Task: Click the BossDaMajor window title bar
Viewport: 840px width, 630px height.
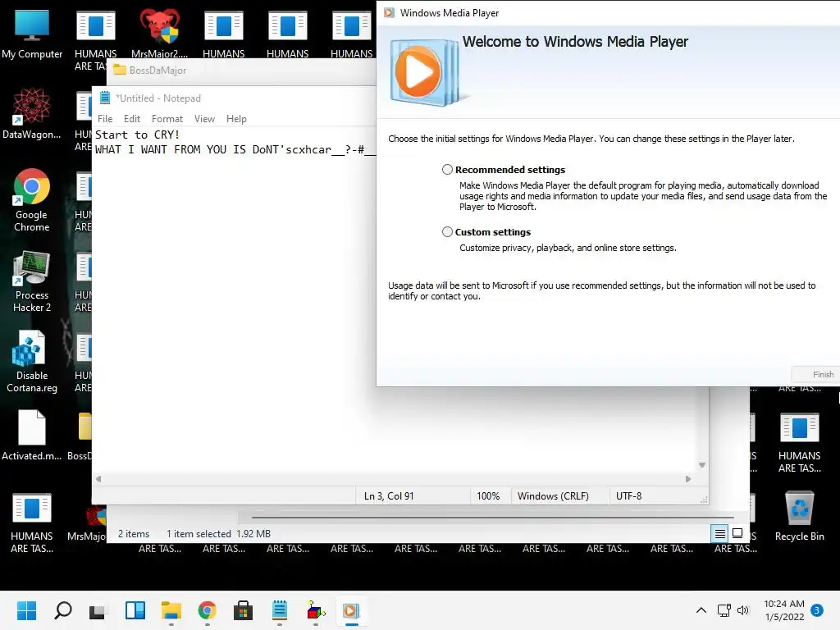Action: point(241,71)
